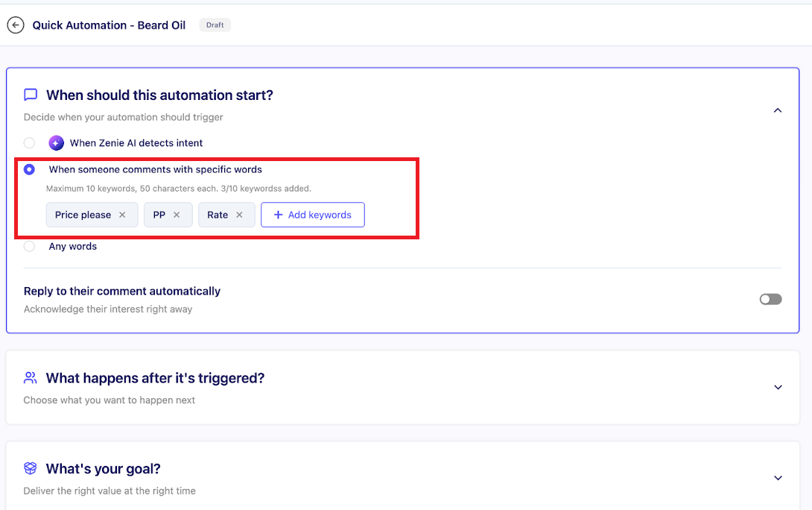The width and height of the screenshot is (812, 510).
Task: Click the 'Add keywords' button
Action: pyautogui.click(x=312, y=215)
